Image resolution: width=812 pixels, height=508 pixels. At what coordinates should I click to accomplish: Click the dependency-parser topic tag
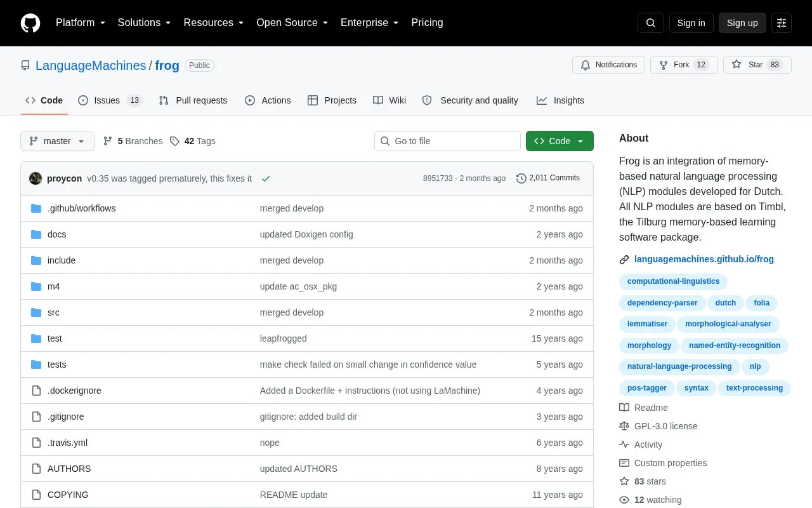[x=662, y=303]
